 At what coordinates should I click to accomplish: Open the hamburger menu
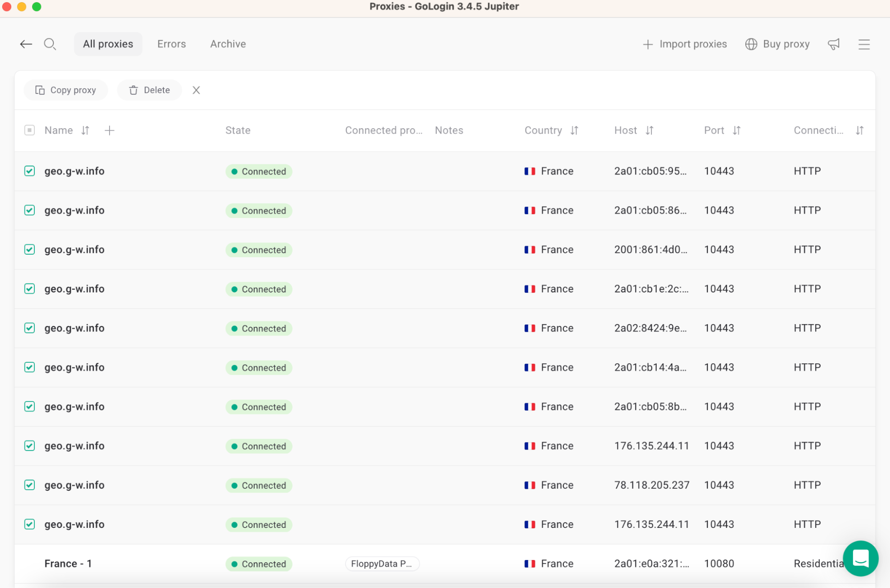(x=864, y=44)
